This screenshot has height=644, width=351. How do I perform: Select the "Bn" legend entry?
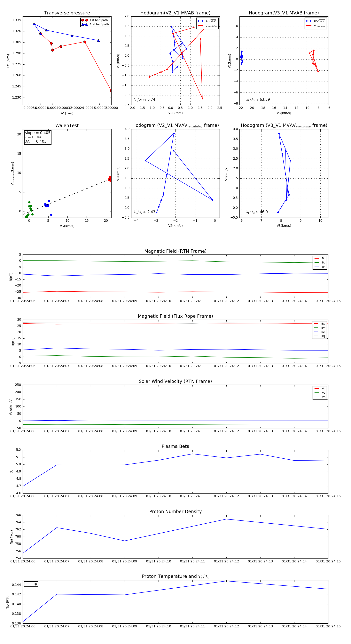click(320, 267)
